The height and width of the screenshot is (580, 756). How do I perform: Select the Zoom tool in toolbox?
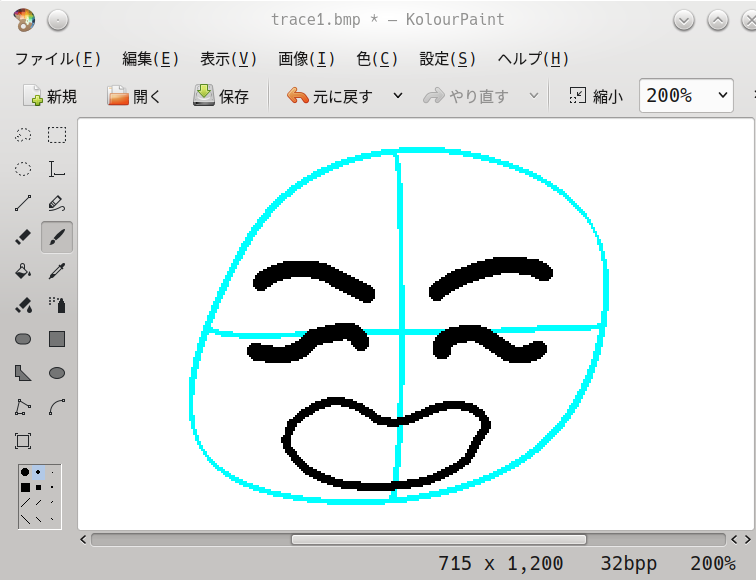23,441
